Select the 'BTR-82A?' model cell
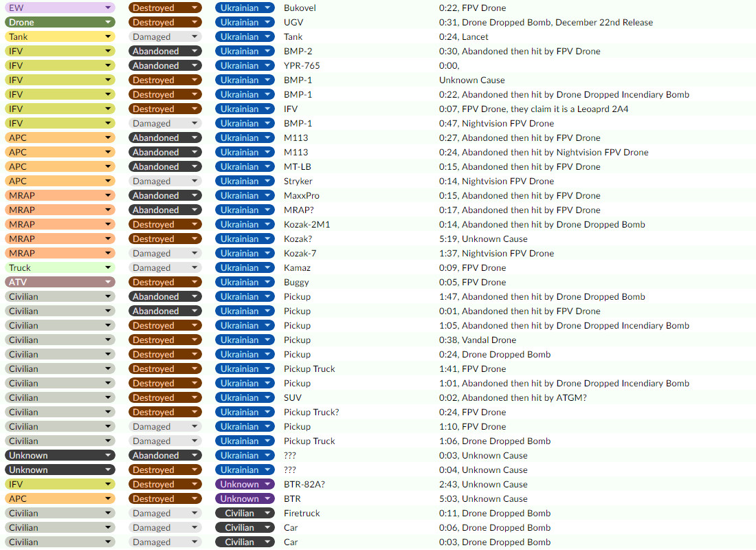 [304, 485]
